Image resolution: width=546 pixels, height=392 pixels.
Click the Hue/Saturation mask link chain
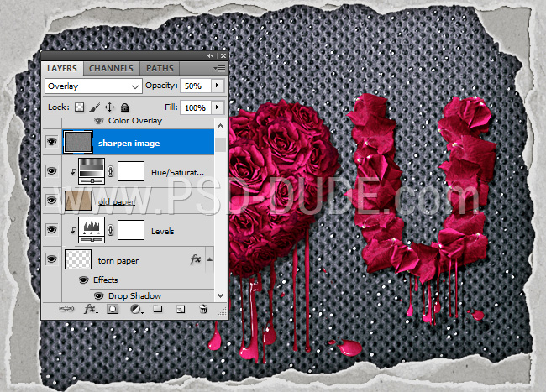point(111,171)
